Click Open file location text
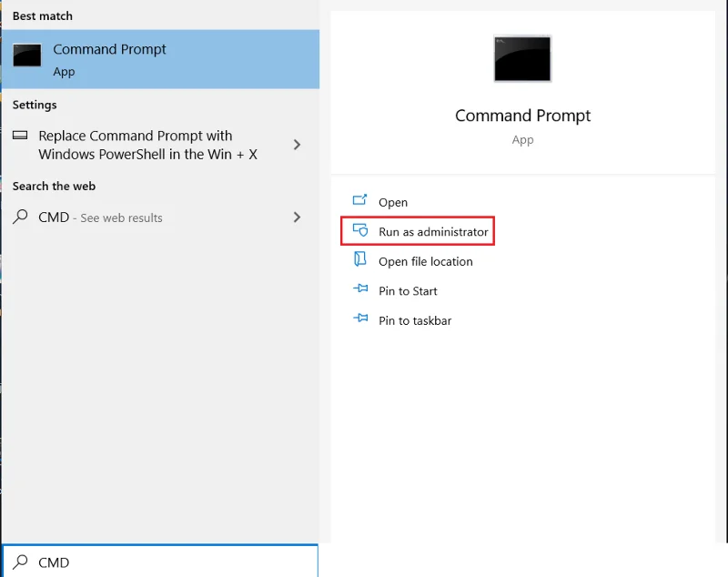The image size is (728, 577). click(x=426, y=261)
